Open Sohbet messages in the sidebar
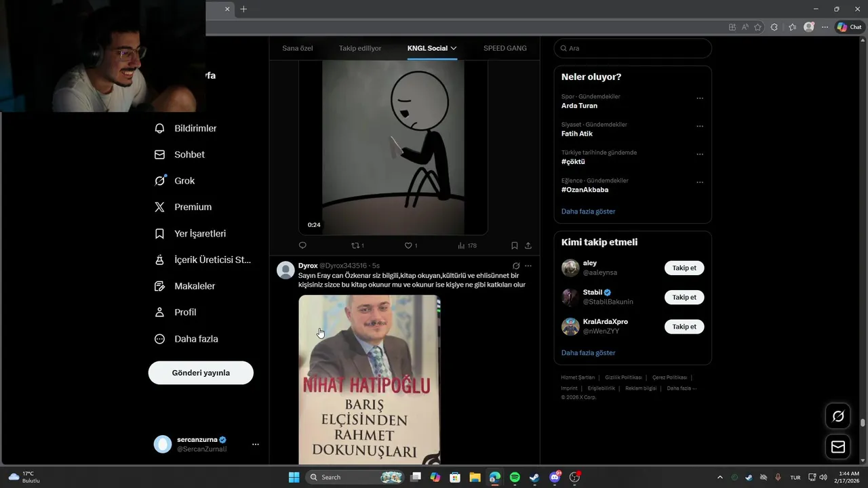Viewport: 868px width, 488px height. [x=180, y=155]
